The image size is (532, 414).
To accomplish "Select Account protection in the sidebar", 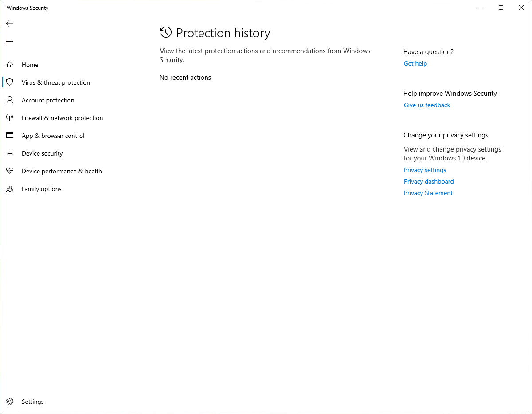I will tap(48, 100).
